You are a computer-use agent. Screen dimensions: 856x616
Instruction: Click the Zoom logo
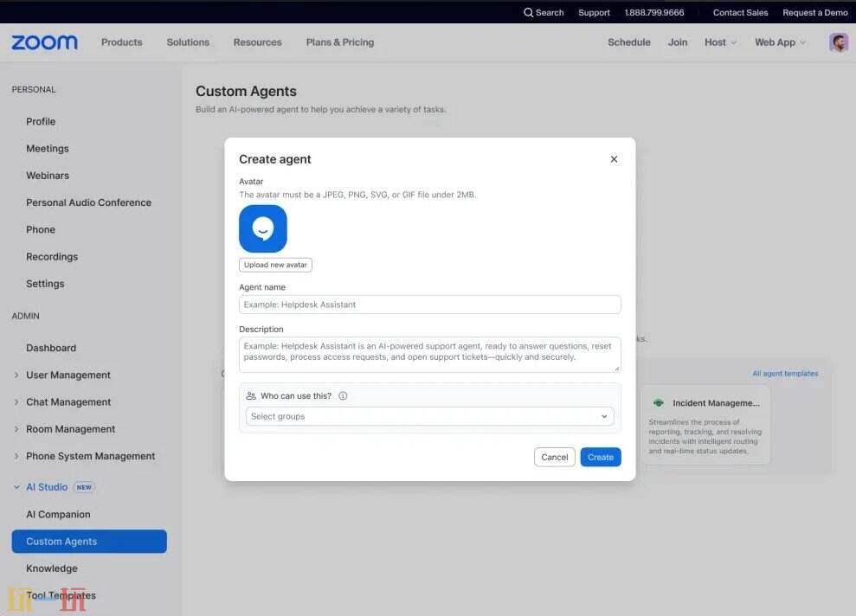(x=43, y=42)
